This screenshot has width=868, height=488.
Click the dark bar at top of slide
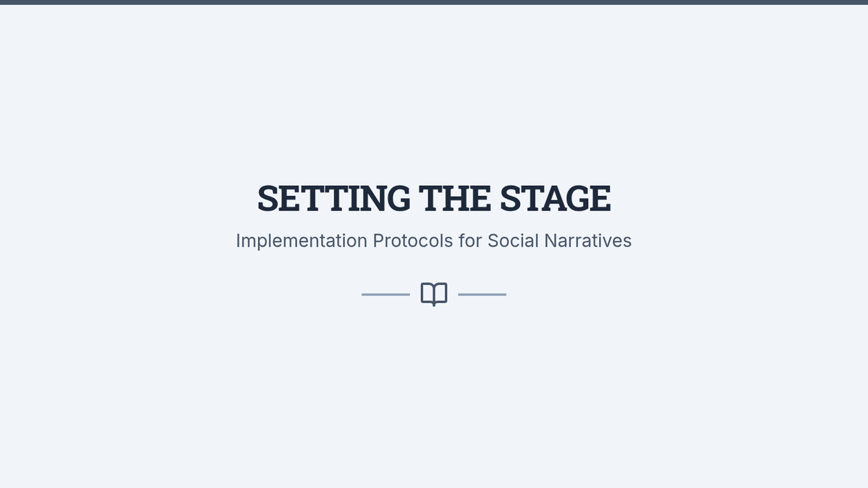(x=434, y=2)
